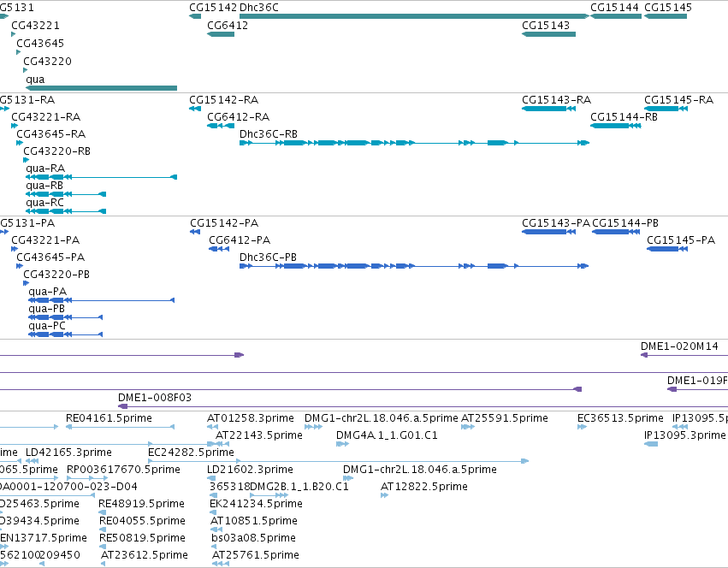This screenshot has height=568, width=728.
Task: Select EST DMG4A.1_1.G01.C1
Action: [387, 435]
